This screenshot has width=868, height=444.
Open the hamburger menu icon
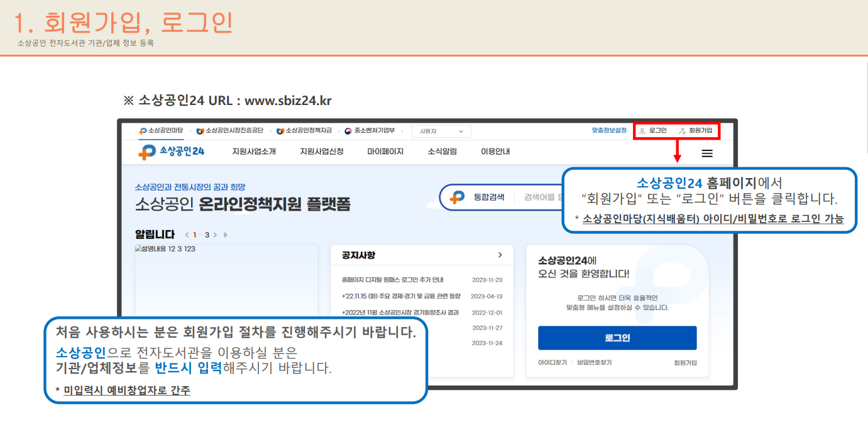[x=707, y=153]
